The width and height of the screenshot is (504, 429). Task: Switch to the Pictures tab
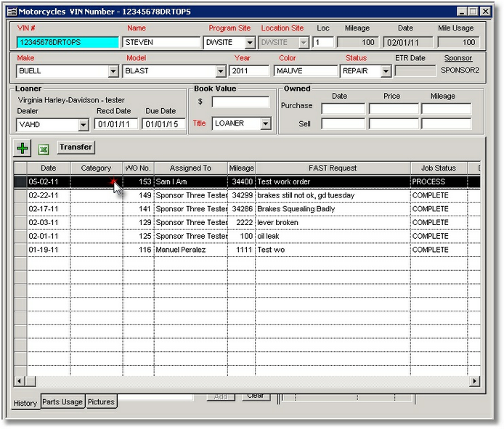pyautogui.click(x=101, y=402)
